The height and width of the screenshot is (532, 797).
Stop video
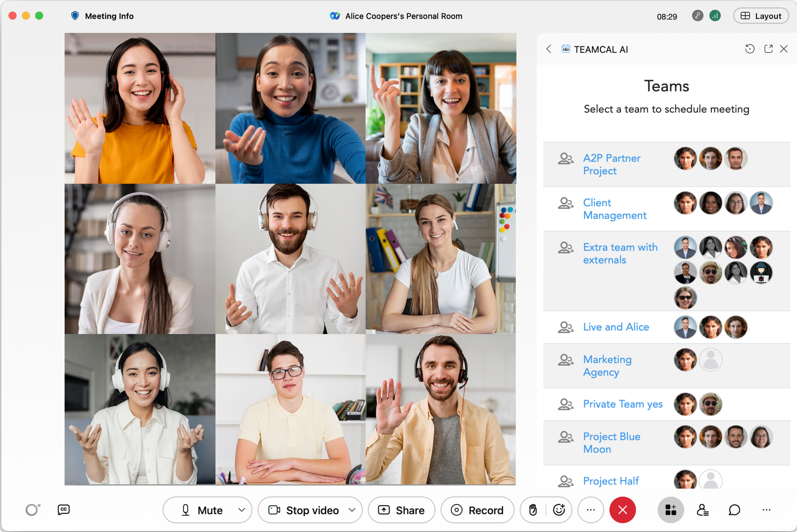303,510
